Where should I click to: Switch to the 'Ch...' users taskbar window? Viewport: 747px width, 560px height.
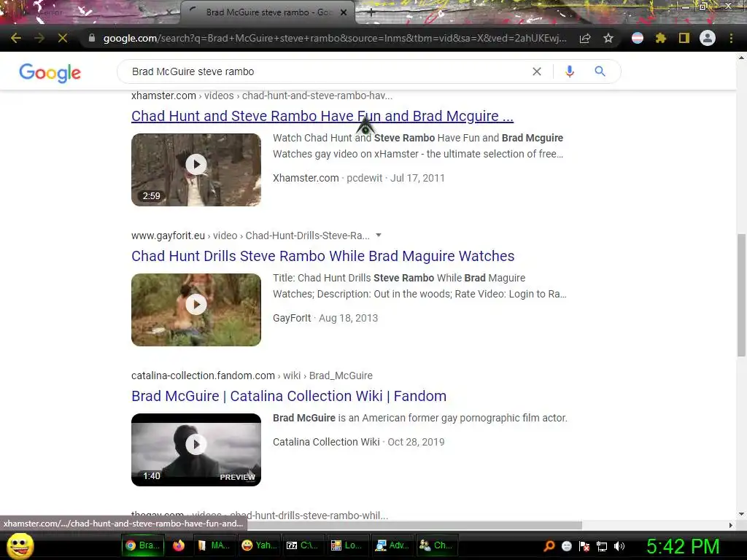coord(436,545)
